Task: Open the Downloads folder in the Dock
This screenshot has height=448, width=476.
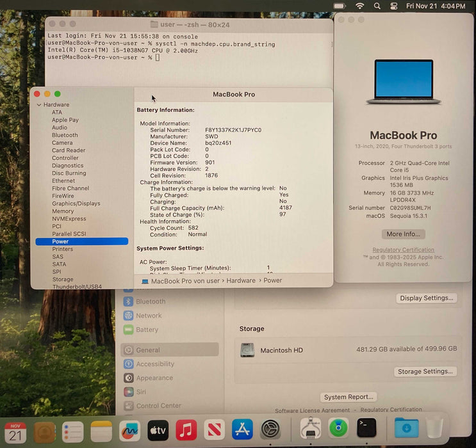Action: point(406,428)
